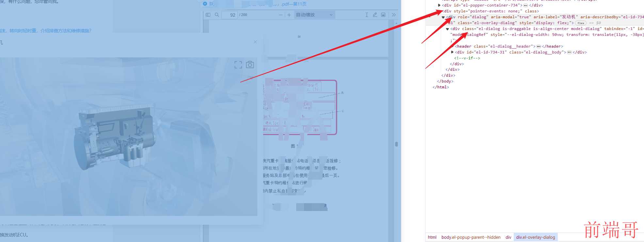644x242 pixels.
Task: Click the PDF engine nameplate figure
Action: 300,107
